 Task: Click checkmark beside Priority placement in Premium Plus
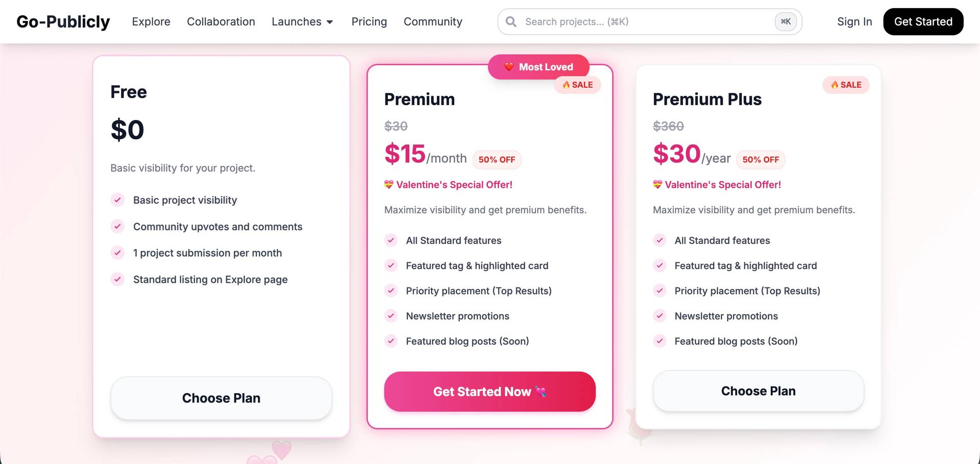[659, 291]
